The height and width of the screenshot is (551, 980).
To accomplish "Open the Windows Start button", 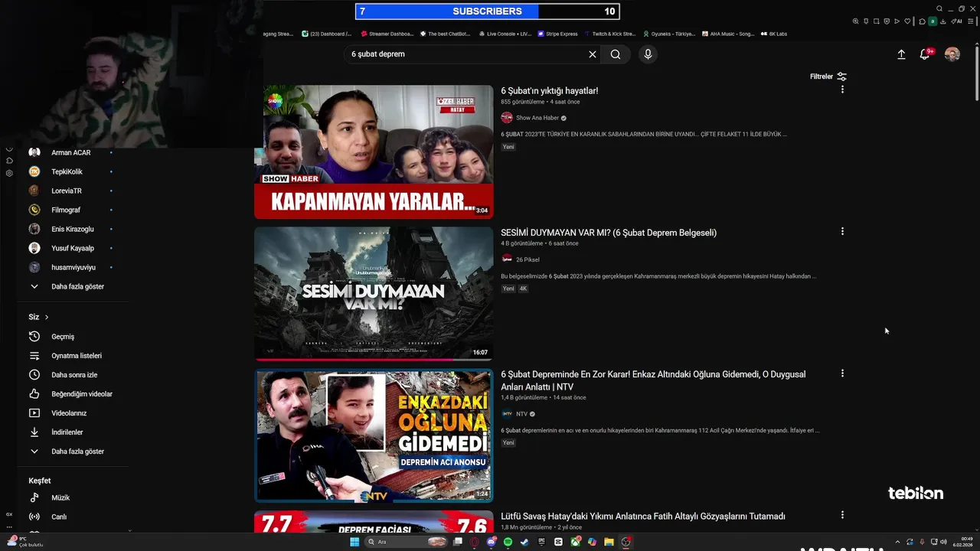I will [354, 542].
